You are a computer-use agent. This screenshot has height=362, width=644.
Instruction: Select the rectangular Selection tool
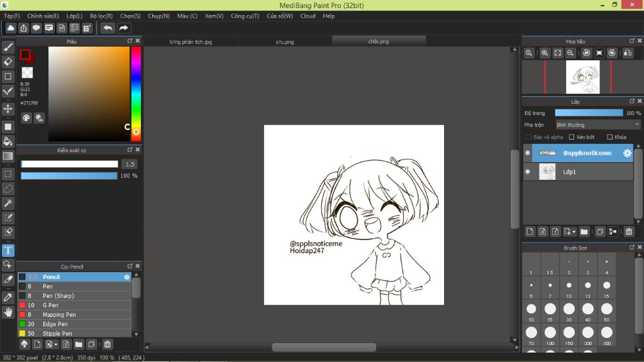(8, 174)
